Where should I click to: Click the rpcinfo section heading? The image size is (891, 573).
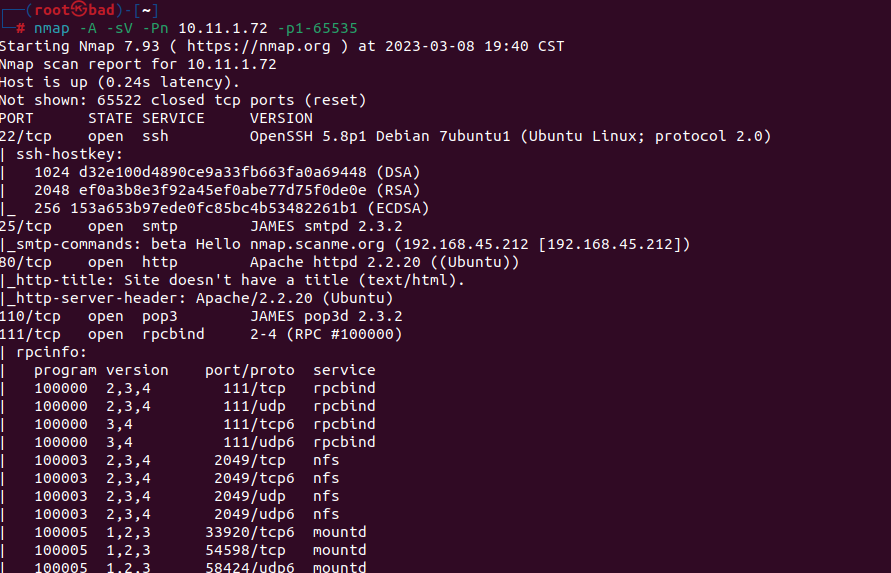point(51,352)
